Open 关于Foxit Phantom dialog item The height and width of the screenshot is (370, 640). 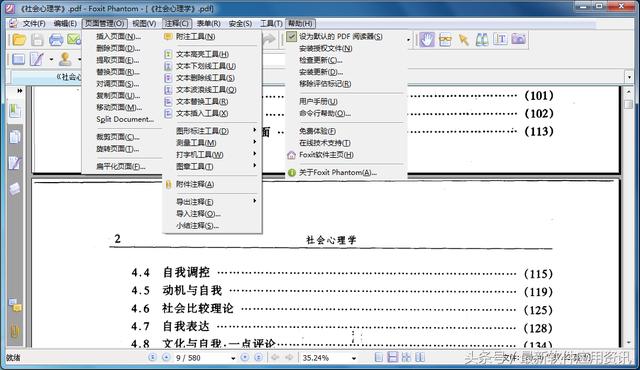click(x=337, y=172)
